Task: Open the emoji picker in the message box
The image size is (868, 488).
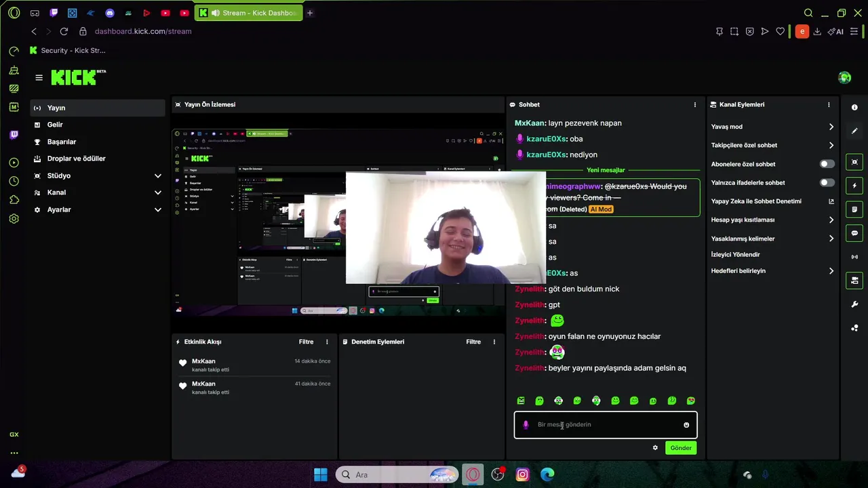Action: (686, 425)
